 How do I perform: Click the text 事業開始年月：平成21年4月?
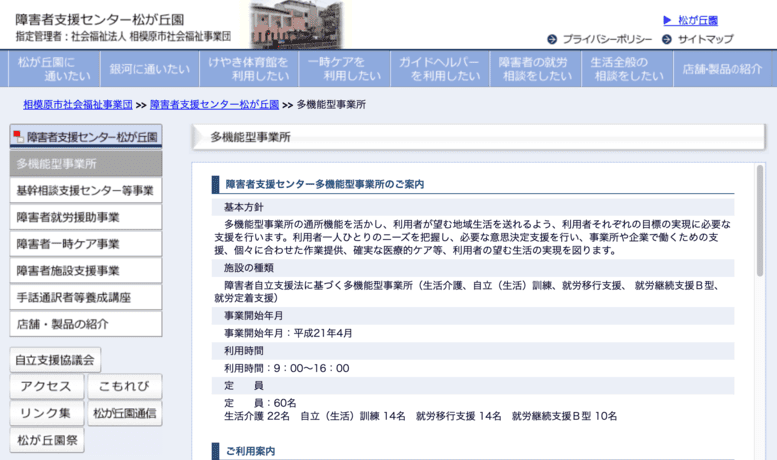click(x=288, y=333)
